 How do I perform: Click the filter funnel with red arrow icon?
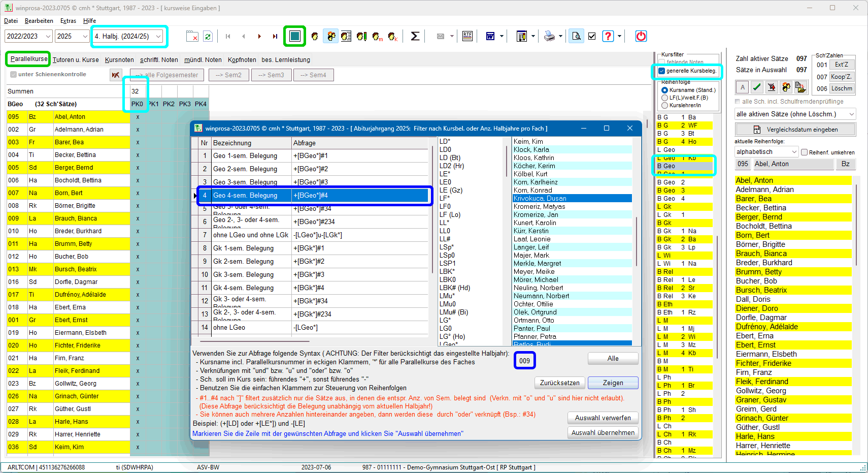coord(772,87)
